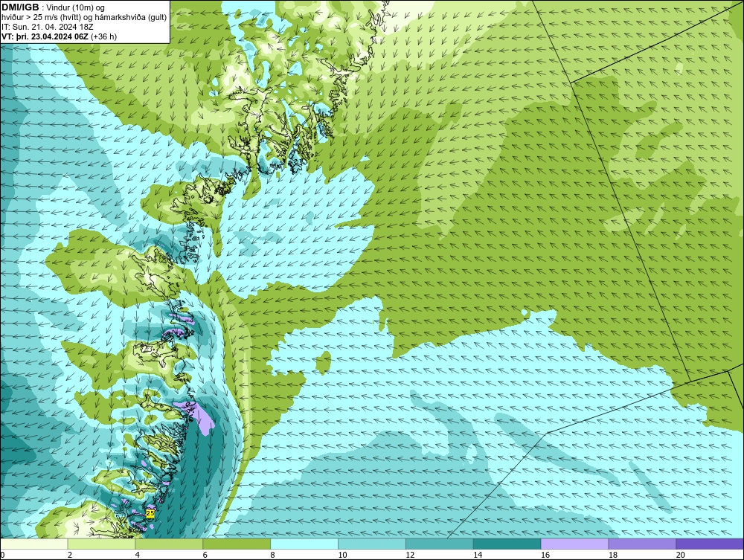This screenshot has height=560, width=744.
Task: Select the pale yellow 0–2 m/s legend swatch
Action: point(34,544)
